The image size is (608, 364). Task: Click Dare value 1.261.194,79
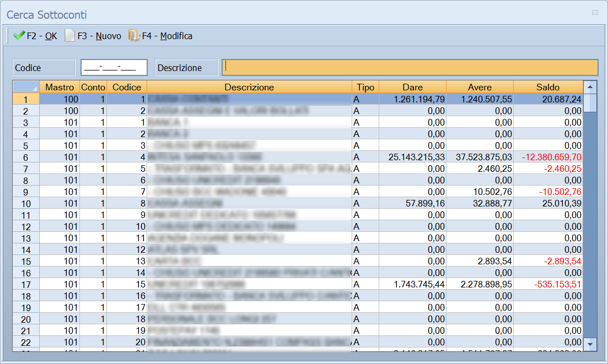tap(419, 100)
